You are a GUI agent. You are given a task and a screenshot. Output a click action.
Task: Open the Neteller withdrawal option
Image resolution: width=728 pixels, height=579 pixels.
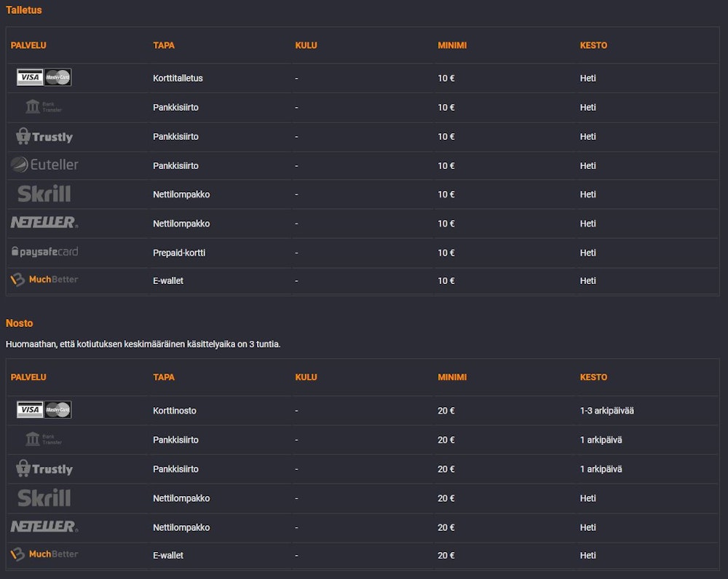44,527
